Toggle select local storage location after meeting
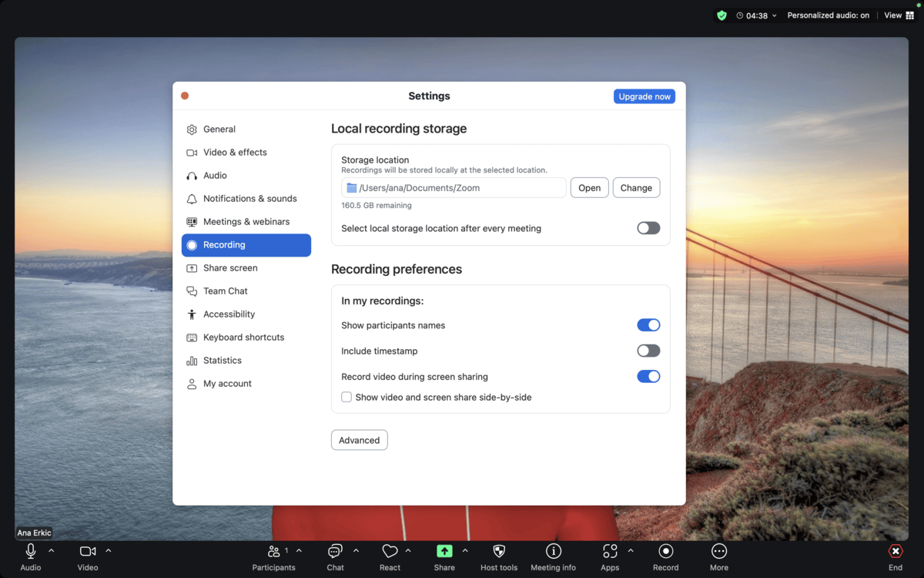This screenshot has width=924, height=578. pos(648,228)
